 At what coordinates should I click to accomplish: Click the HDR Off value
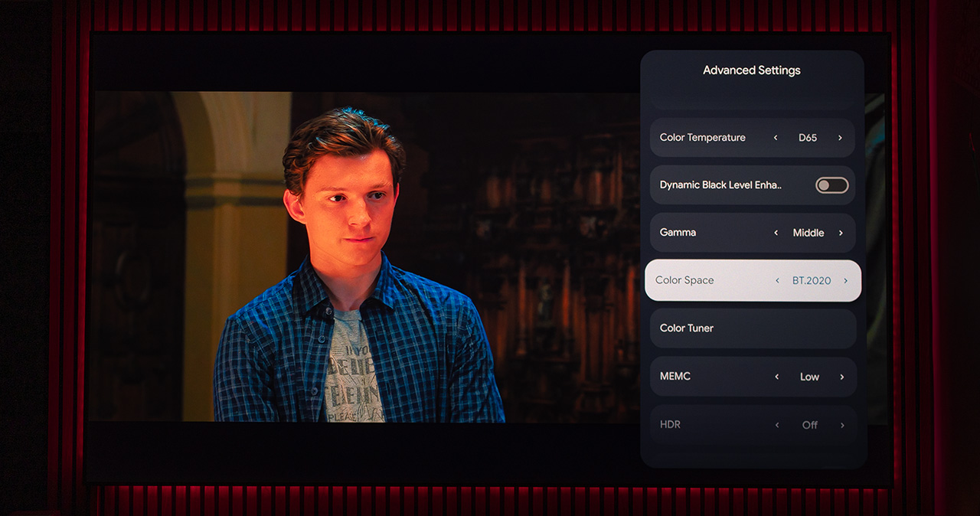point(810,425)
